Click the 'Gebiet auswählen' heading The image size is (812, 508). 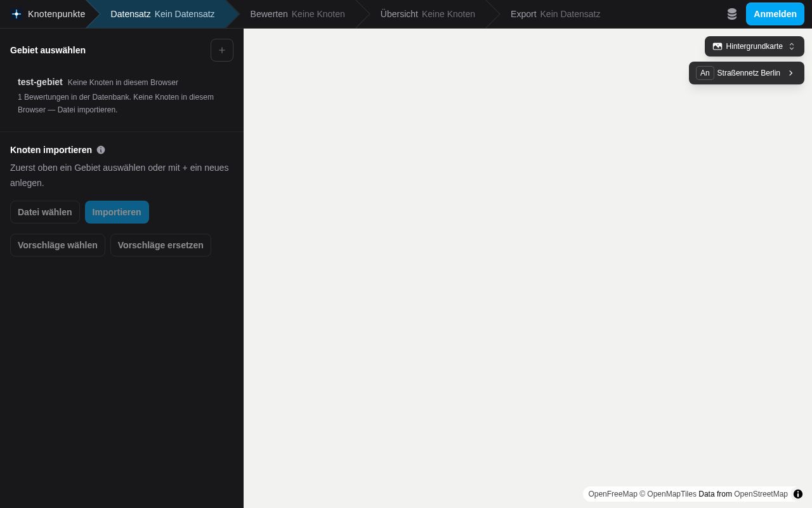[48, 50]
